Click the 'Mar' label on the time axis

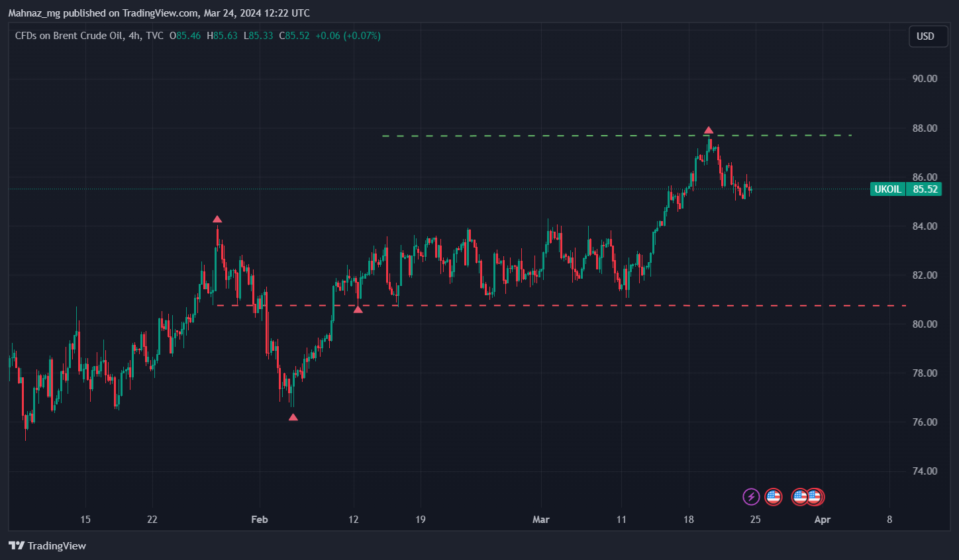[x=541, y=520]
